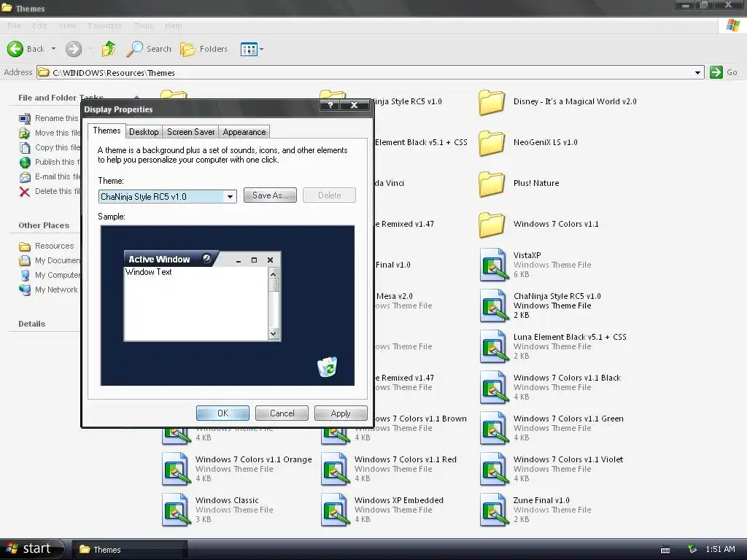The image size is (747, 560).
Task: Select Windows 7 Colors v1.1 Violet file
Action: (551, 469)
